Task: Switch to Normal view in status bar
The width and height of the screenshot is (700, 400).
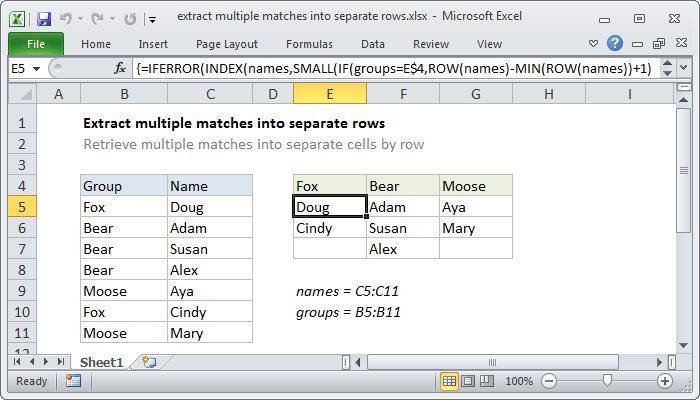Action: coord(450,381)
